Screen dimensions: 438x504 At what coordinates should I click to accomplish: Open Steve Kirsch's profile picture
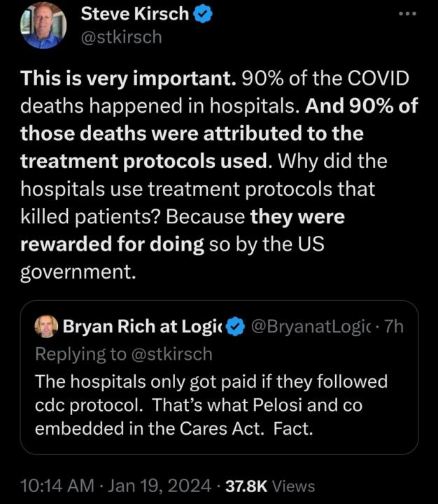coord(43,26)
